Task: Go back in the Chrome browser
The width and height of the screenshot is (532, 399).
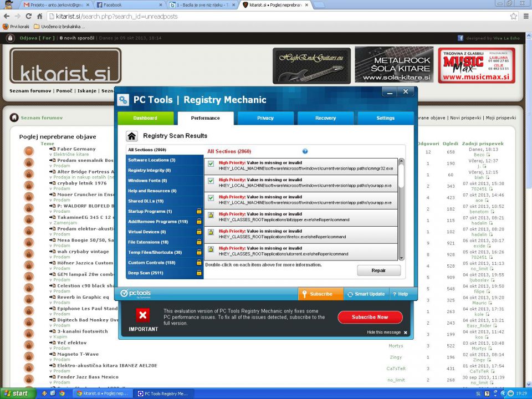Action: (x=7, y=16)
